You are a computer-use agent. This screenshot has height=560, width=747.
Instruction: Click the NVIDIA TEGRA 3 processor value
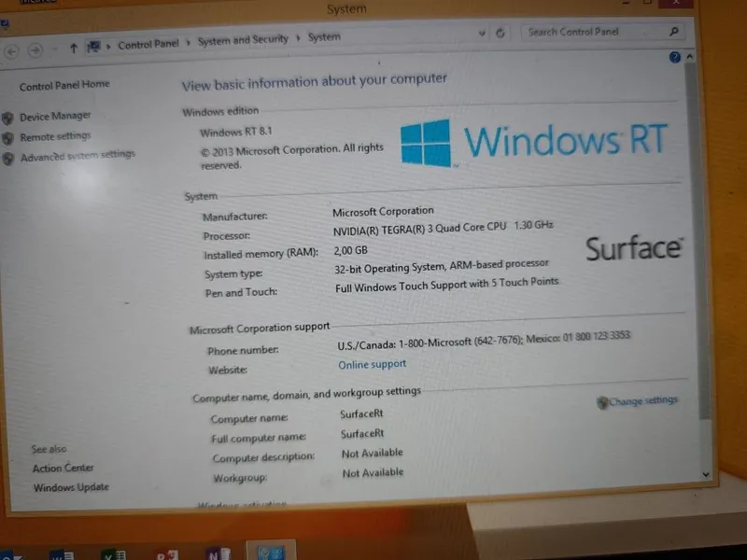point(443,229)
